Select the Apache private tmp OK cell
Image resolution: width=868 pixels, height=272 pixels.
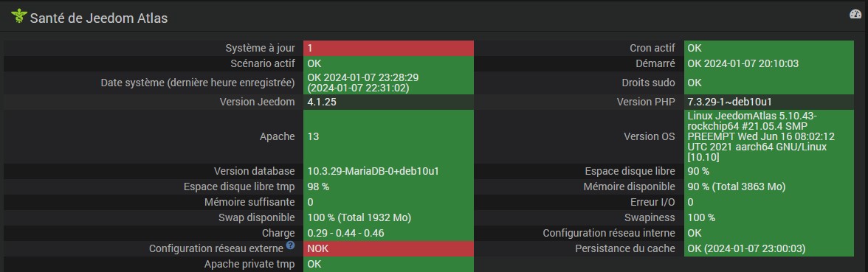tap(388, 264)
